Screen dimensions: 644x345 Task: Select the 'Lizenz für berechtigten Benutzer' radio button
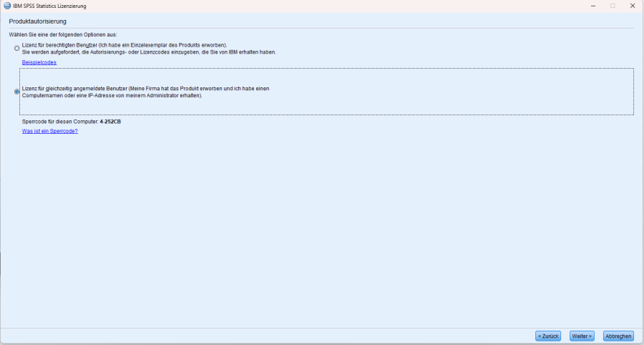tap(17, 49)
